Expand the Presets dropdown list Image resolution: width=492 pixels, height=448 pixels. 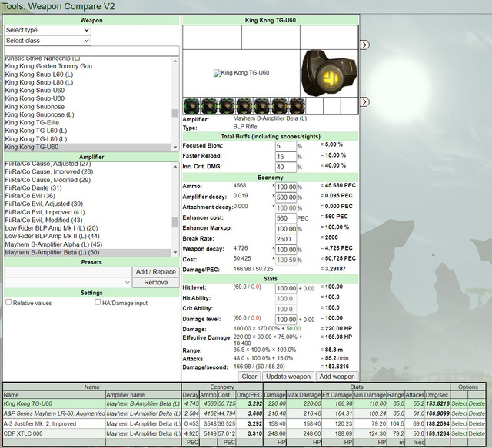coord(68,283)
